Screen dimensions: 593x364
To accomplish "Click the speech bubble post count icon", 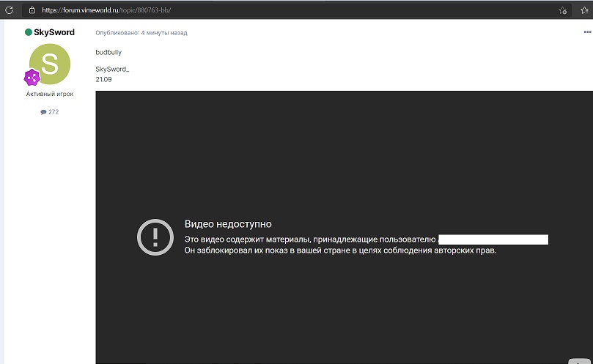I will tap(43, 112).
